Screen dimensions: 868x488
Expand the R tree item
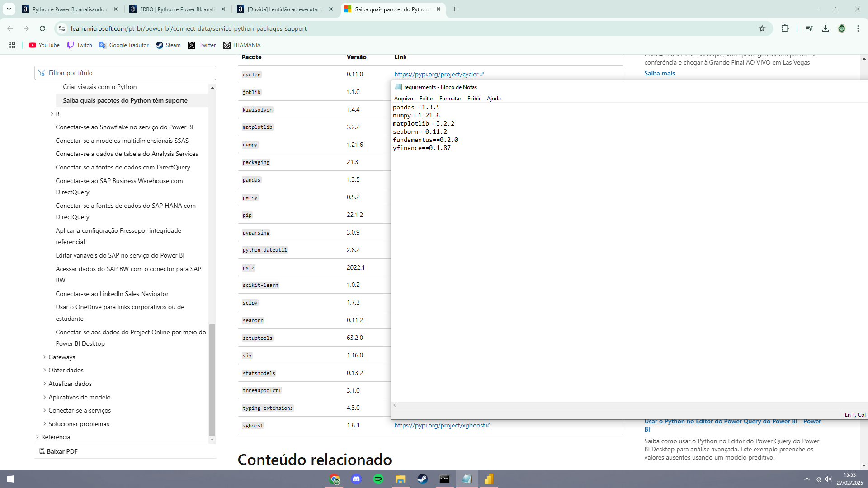52,114
